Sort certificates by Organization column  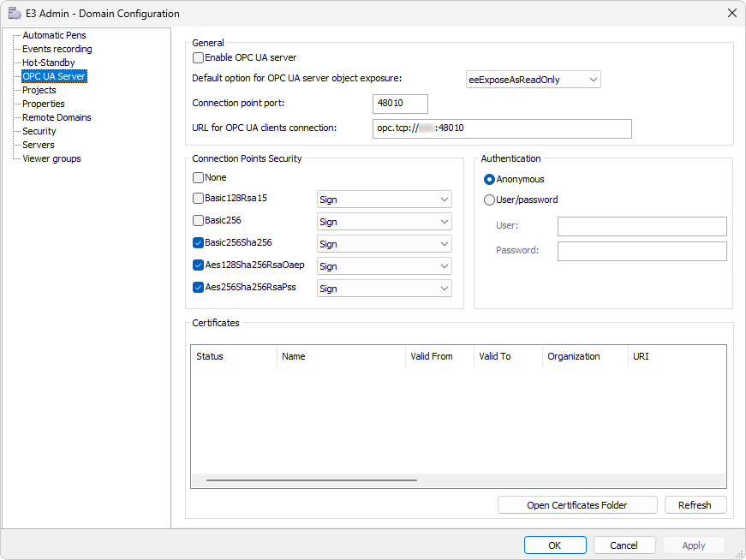click(585, 356)
